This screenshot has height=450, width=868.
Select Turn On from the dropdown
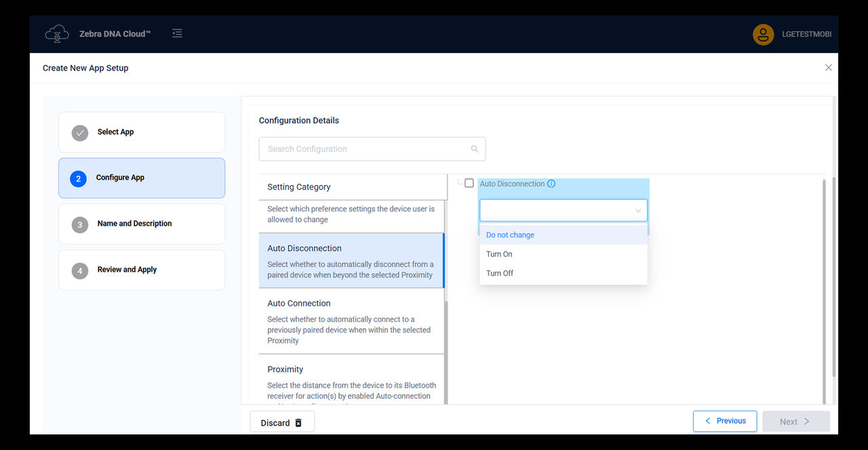point(498,253)
